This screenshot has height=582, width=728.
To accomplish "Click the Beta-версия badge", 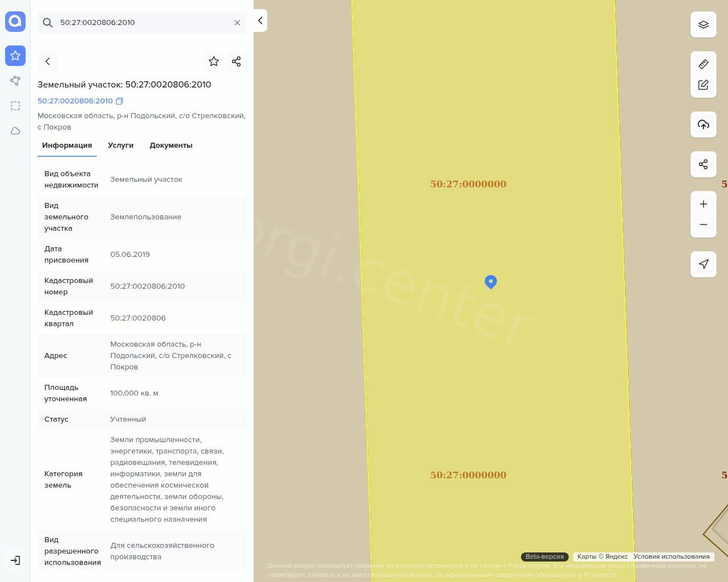I will tap(545, 556).
